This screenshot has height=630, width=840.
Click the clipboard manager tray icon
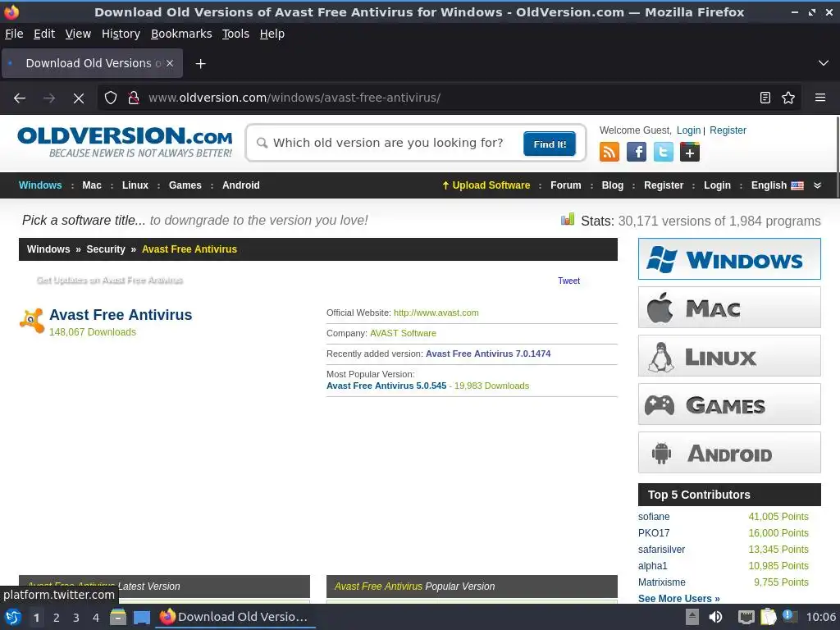click(x=768, y=617)
